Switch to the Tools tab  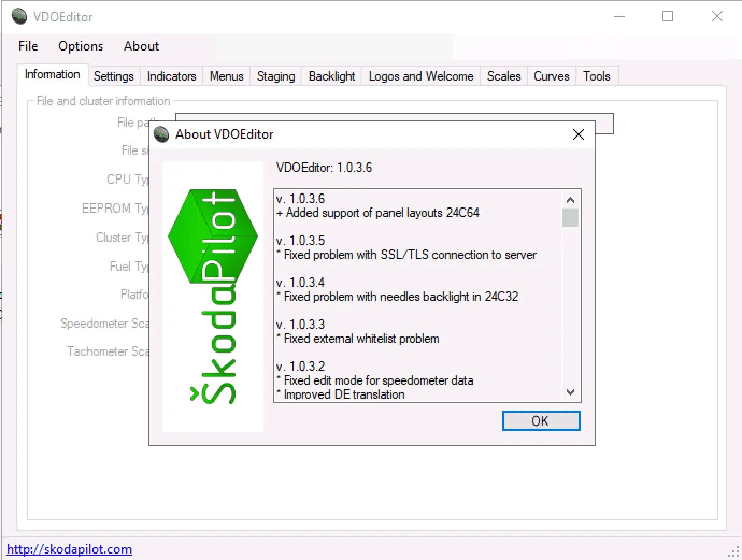coord(597,76)
